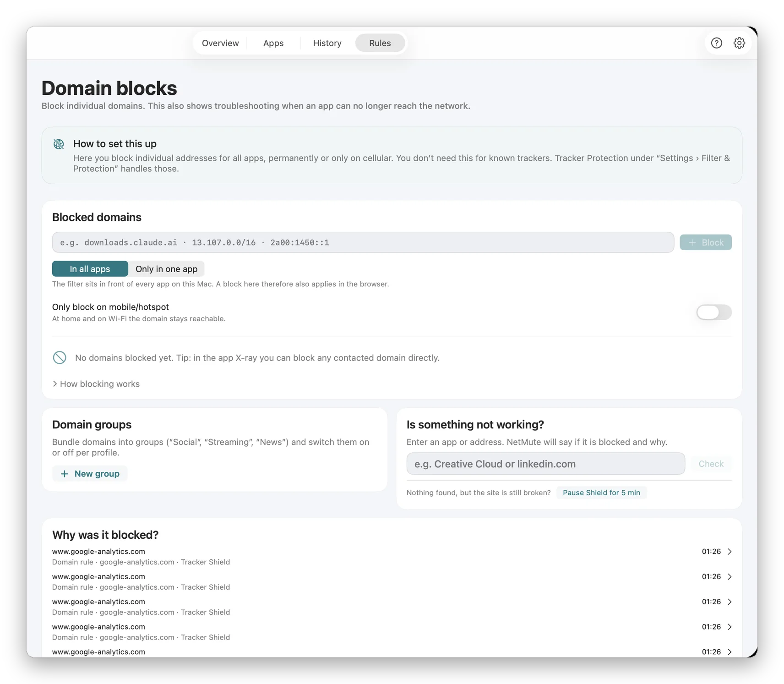Expand the second www.google-analytics.com blocked entry

click(392, 582)
